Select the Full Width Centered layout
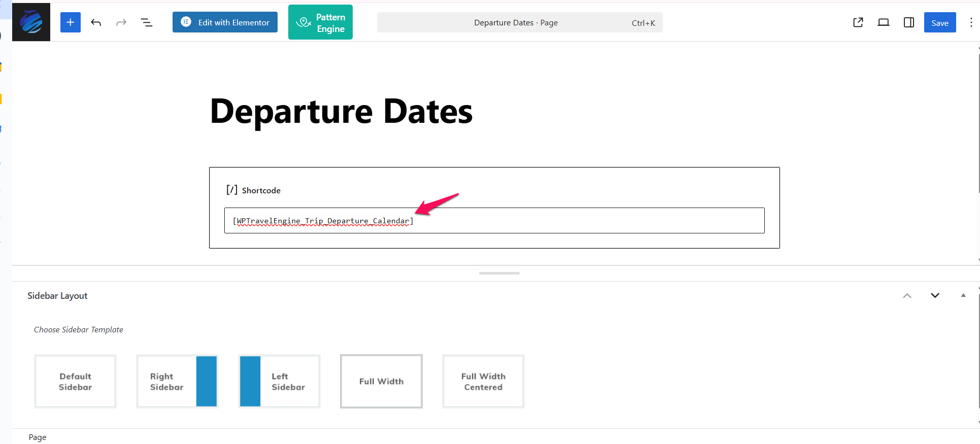The image size is (980, 444). tap(483, 381)
